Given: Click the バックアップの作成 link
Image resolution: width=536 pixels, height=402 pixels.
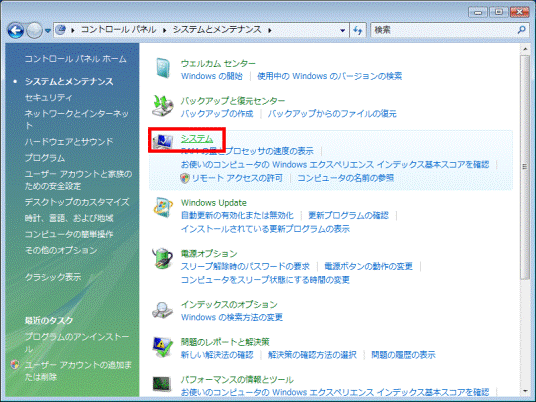Looking at the screenshot, I should click(x=217, y=113).
